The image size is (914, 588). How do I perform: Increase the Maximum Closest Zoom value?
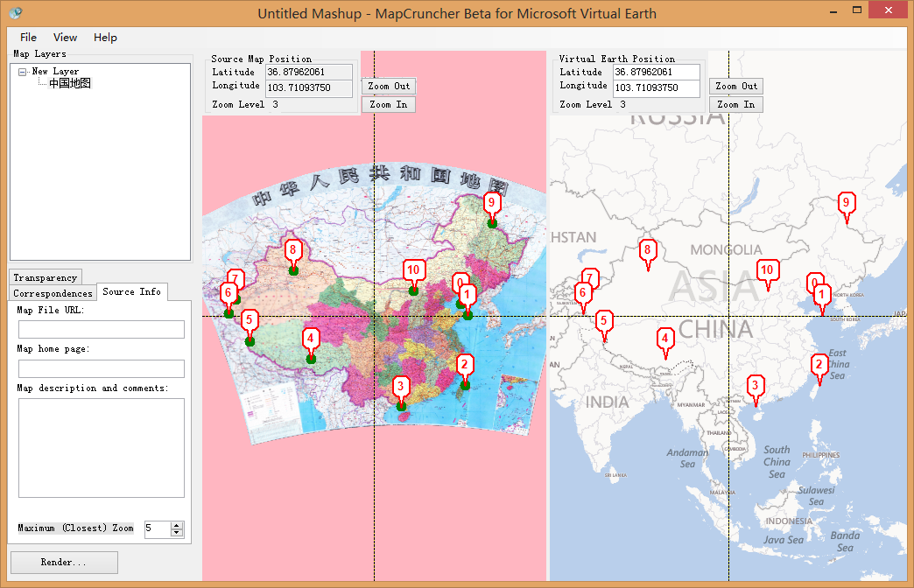click(x=177, y=525)
